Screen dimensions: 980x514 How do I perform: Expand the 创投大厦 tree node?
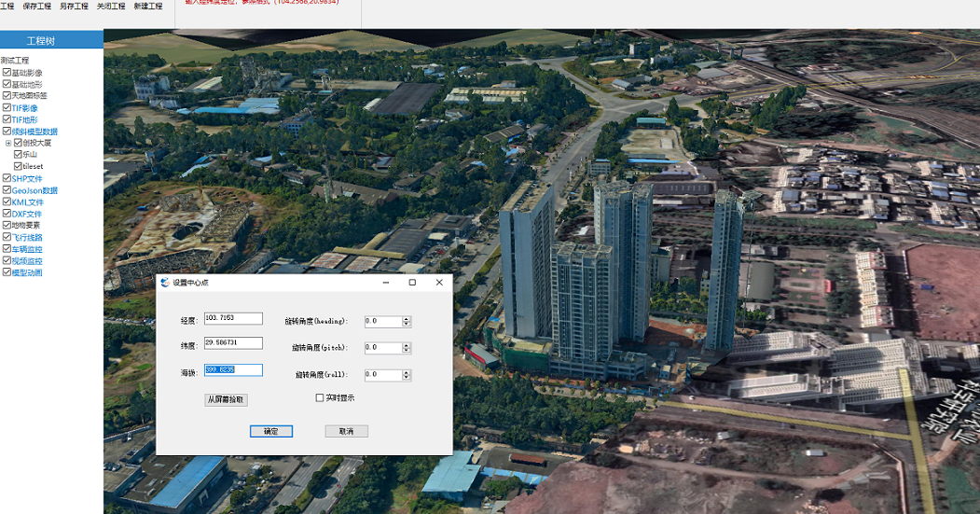8,143
